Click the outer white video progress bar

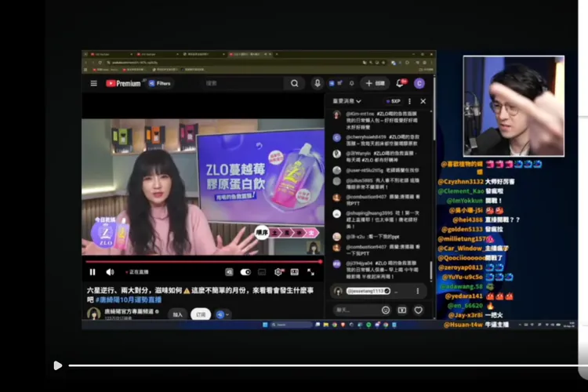point(328,365)
